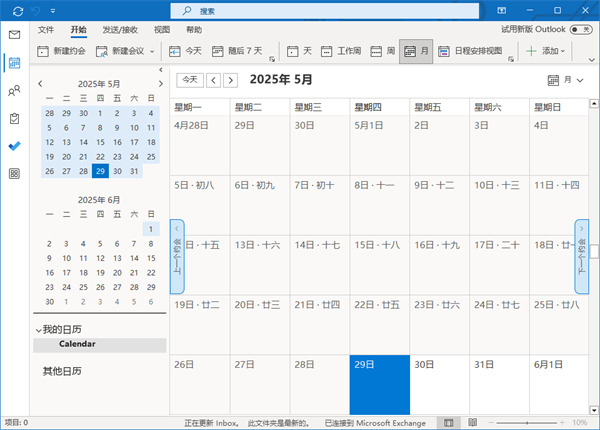This screenshot has width=600, height=430.
Task: Open the ribbon display options icon
Action: tap(501, 11)
